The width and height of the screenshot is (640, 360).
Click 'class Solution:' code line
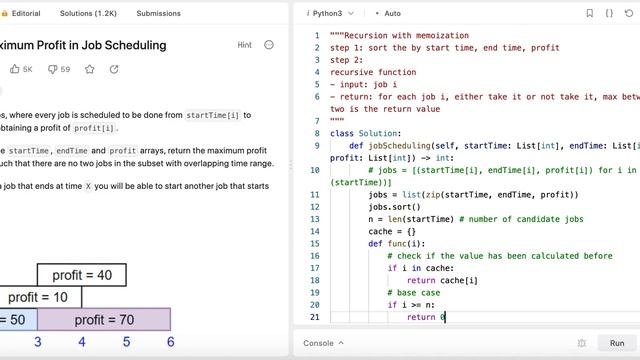point(366,133)
